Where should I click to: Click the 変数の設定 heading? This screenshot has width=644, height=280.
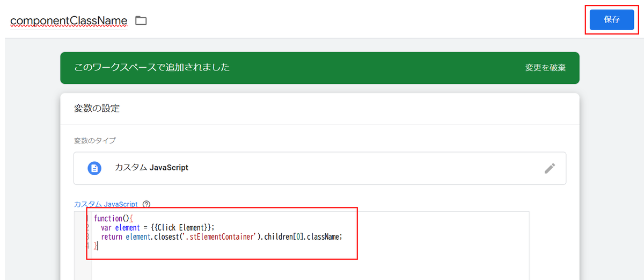coord(97,109)
